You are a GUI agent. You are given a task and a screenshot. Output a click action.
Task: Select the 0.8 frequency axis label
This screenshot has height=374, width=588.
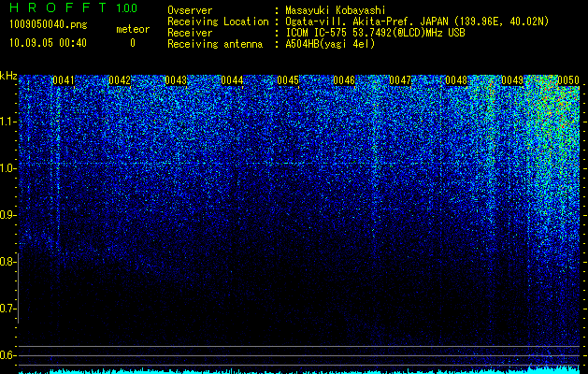[x=7, y=262]
